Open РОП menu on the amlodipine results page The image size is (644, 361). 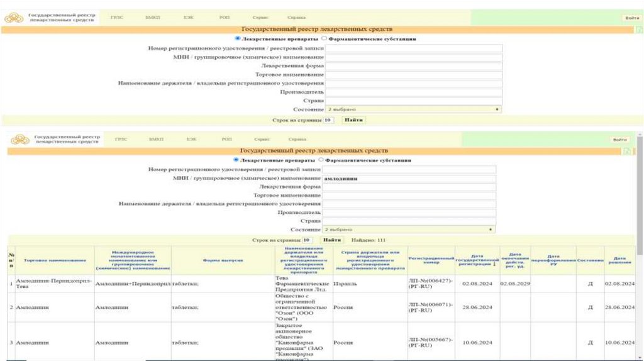pyautogui.click(x=226, y=139)
